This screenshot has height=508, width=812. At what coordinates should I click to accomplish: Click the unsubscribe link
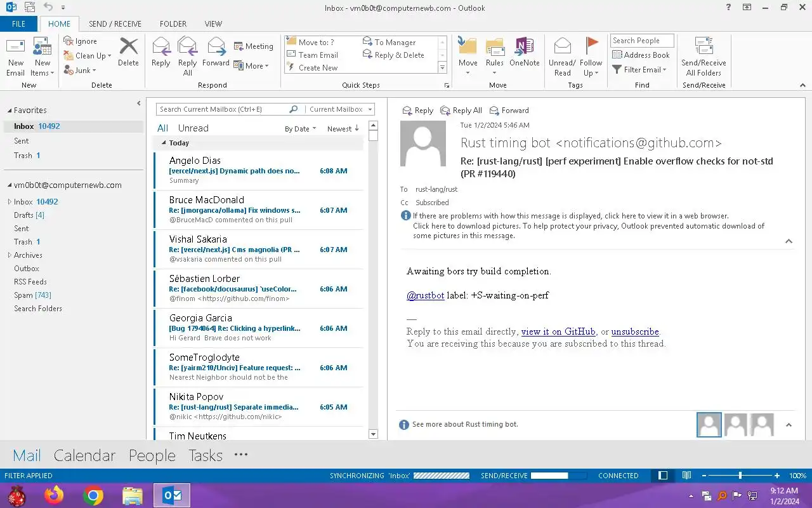point(635,331)
